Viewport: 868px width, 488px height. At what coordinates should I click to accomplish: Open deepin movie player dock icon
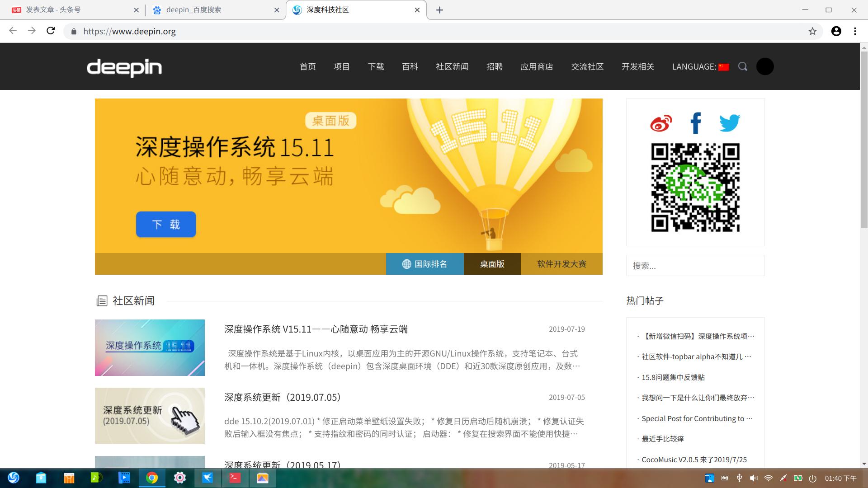(x=124, y=478)
